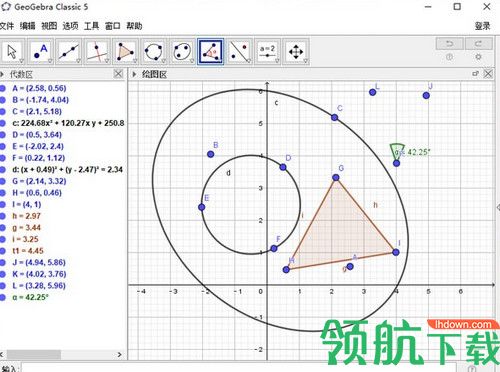Select the Ellipse conic tool
The width and height of the screenshot is (500, 372).
point(182,51)
